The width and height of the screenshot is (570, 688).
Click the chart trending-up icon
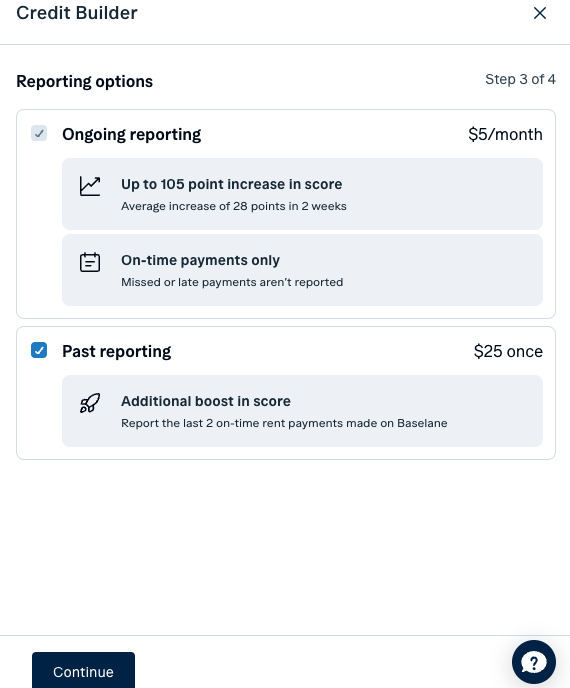click(x=90, y=186)
